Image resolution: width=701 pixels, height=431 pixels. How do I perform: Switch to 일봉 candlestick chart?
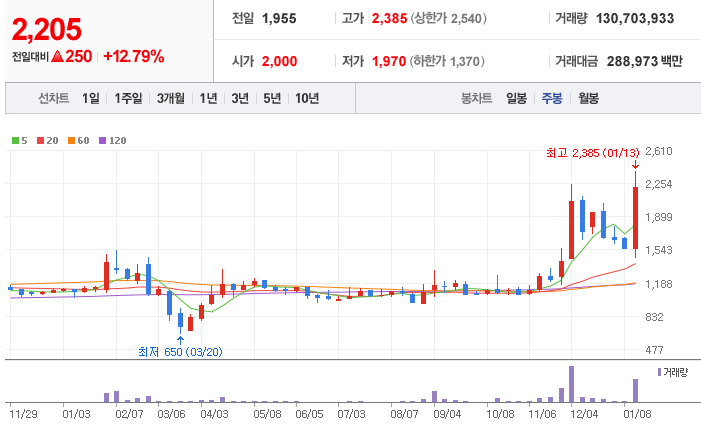[516, 98]
